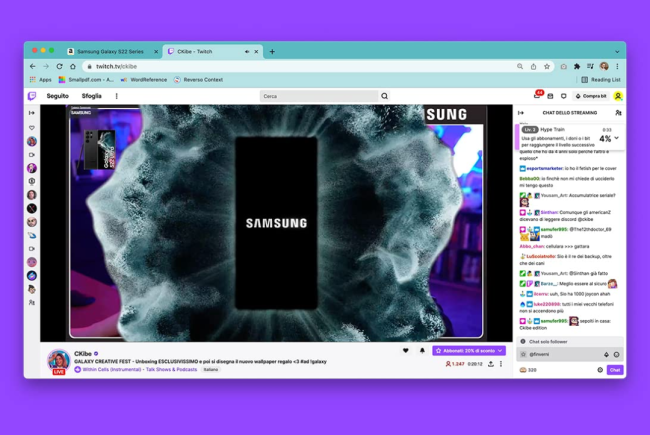This screenshot has height=435, width=650.
Task: Click the share icon below the stream
Action: pyautogui.click(x=491, y=364)
